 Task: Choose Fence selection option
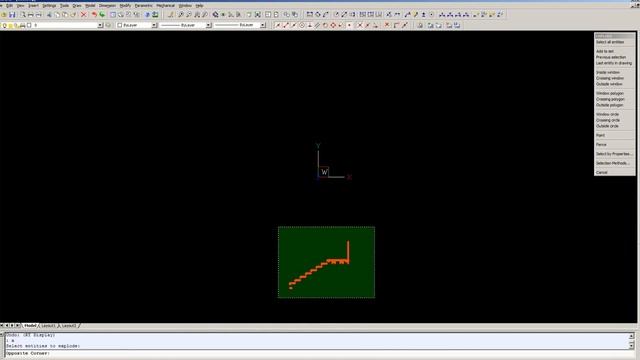coord(601,144)
